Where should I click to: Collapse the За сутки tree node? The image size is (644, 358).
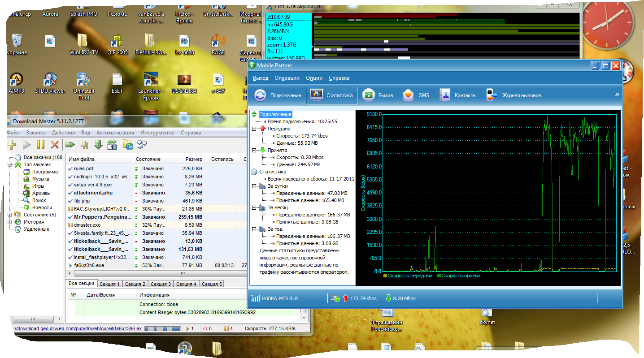pyautogui.click(x=254, y=186)
